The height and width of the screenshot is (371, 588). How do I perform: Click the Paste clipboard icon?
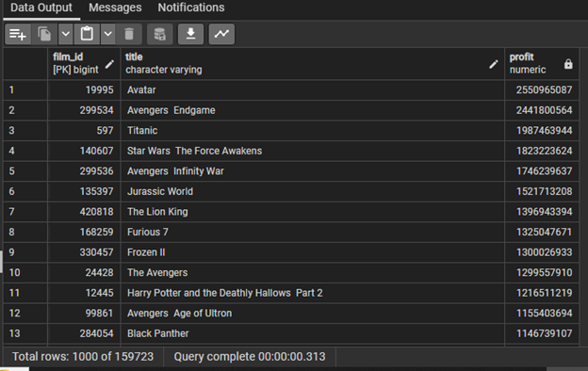pos(87,34)
